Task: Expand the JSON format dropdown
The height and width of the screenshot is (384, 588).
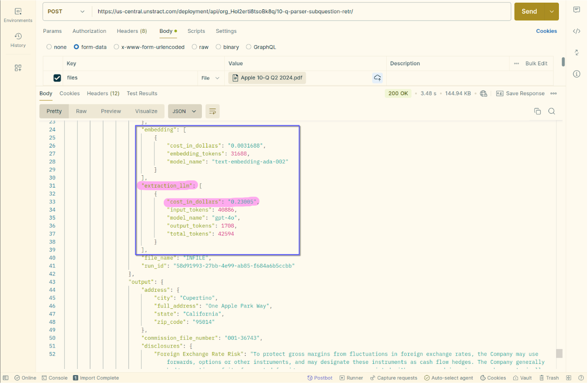Action: coord(184,111)
